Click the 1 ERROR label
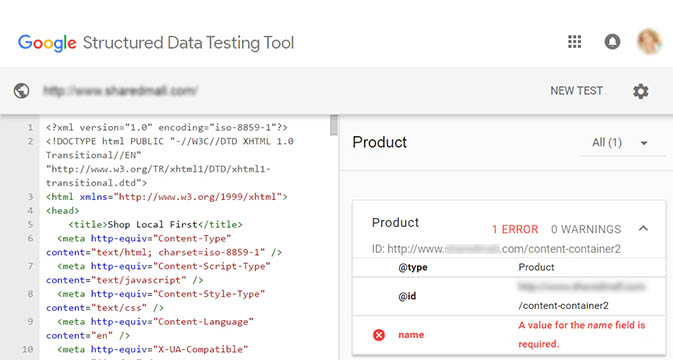This screenshot has width=673, height=360. tap(515, 229)
